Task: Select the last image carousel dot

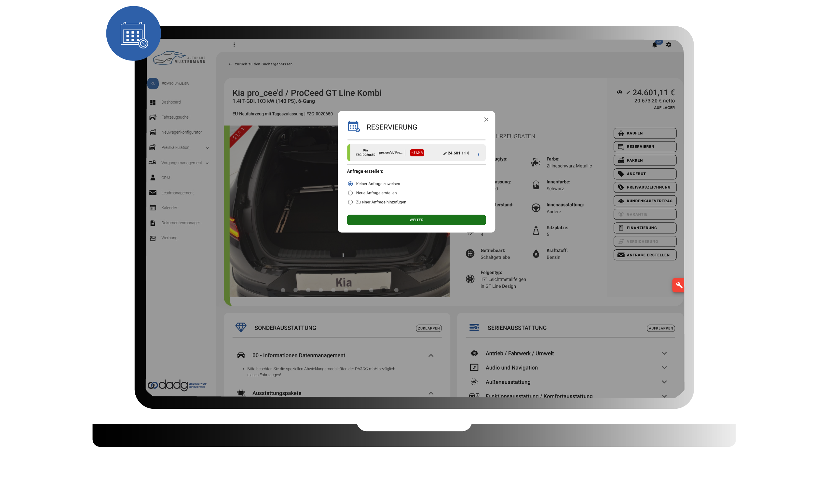Action: pos(396,290)
